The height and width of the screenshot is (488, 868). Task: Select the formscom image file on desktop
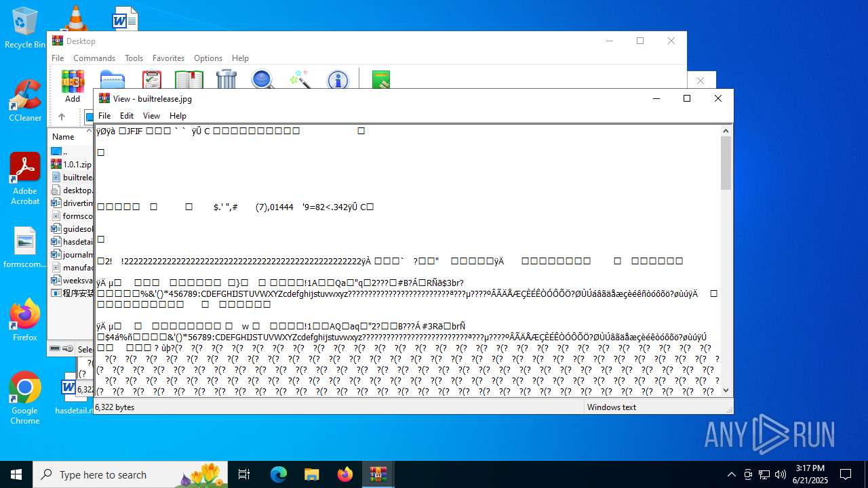pyautogui.click(x=25, y=248)
